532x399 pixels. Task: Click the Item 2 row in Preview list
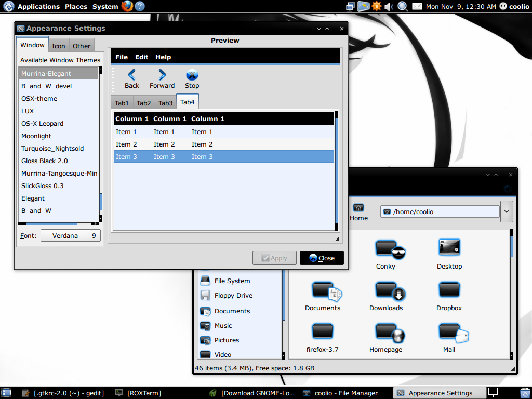click(x=224, y=144)
